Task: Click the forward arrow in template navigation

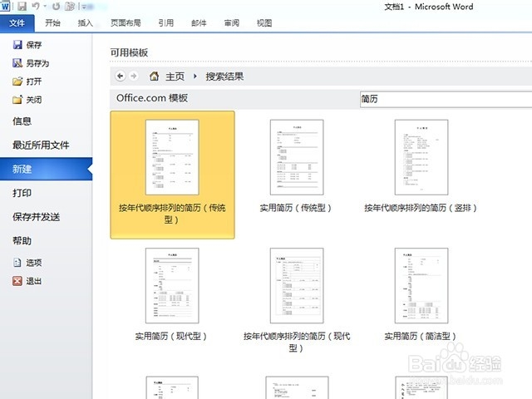Action: [x=134, y=76]
